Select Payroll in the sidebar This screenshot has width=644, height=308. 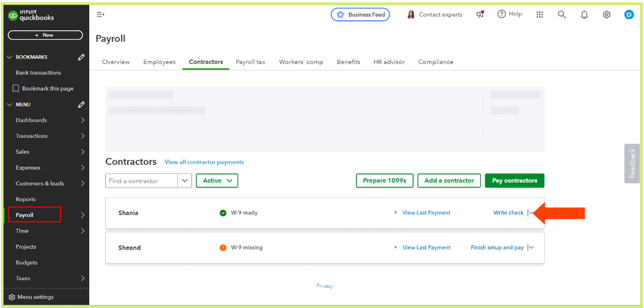click(x=24, y=215)
